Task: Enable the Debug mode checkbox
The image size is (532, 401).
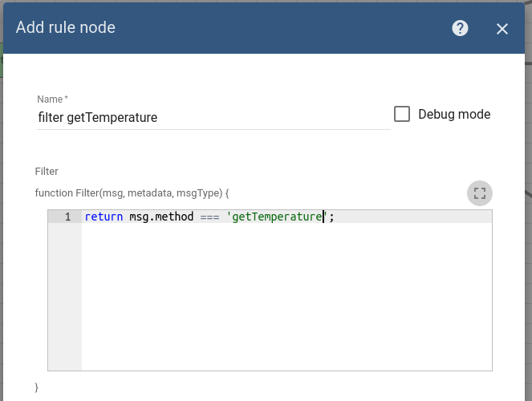Action: (402, 114)
